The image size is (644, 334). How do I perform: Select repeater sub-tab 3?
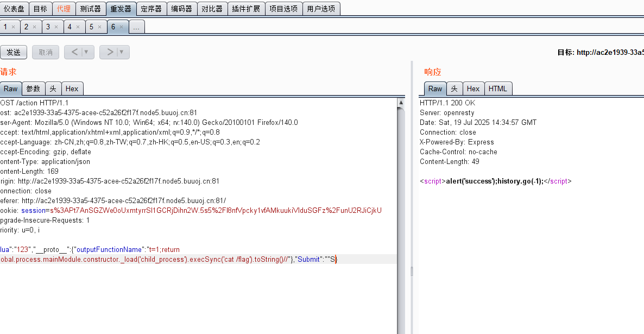tap(48, 27)
